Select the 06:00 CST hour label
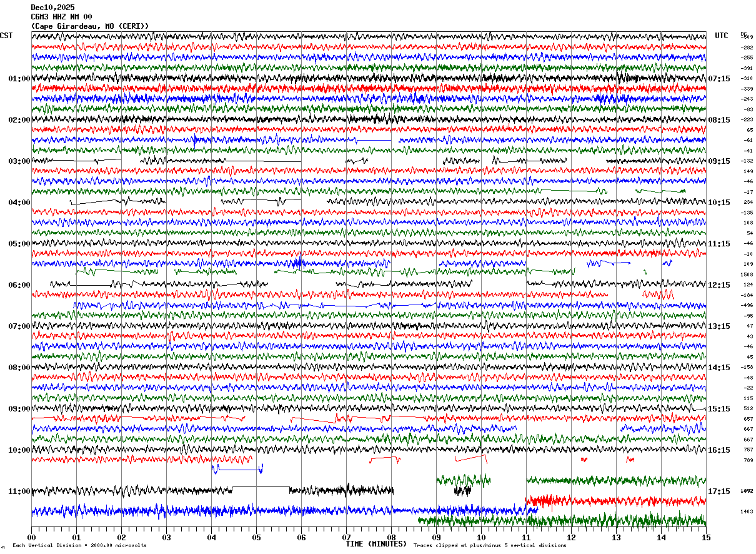The image size is (756, 554). 19,285
